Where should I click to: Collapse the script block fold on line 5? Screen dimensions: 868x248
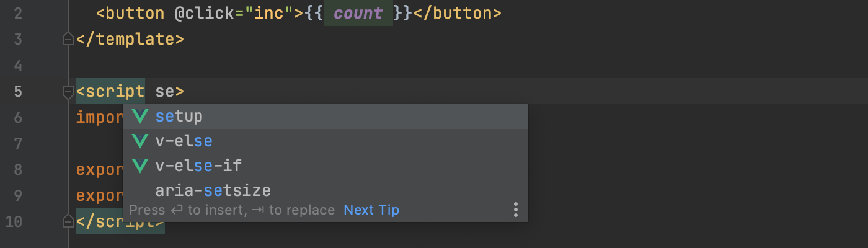coord(68,92)
